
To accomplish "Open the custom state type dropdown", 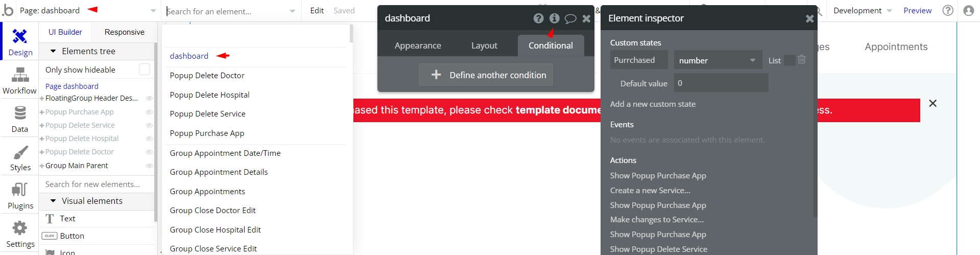I will 718,60.
